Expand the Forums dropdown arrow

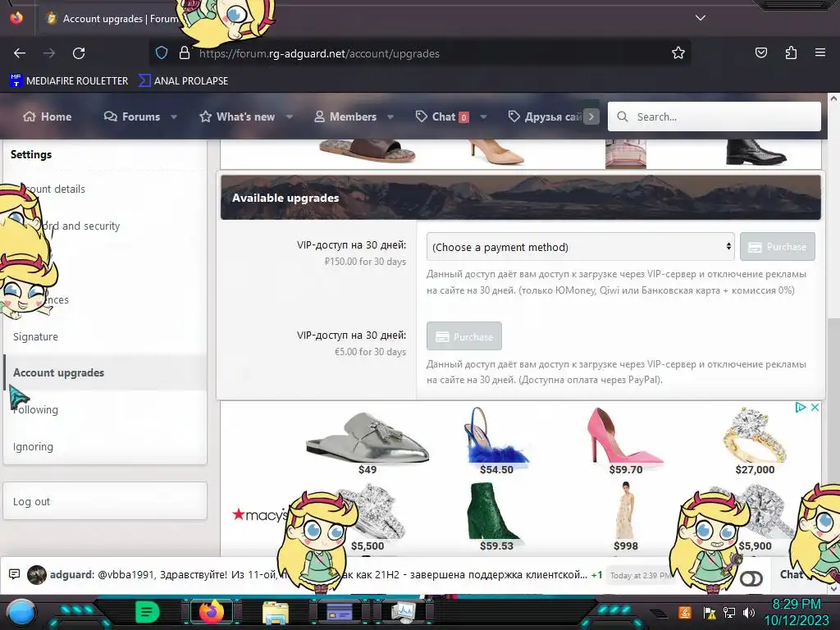[174, 116]
